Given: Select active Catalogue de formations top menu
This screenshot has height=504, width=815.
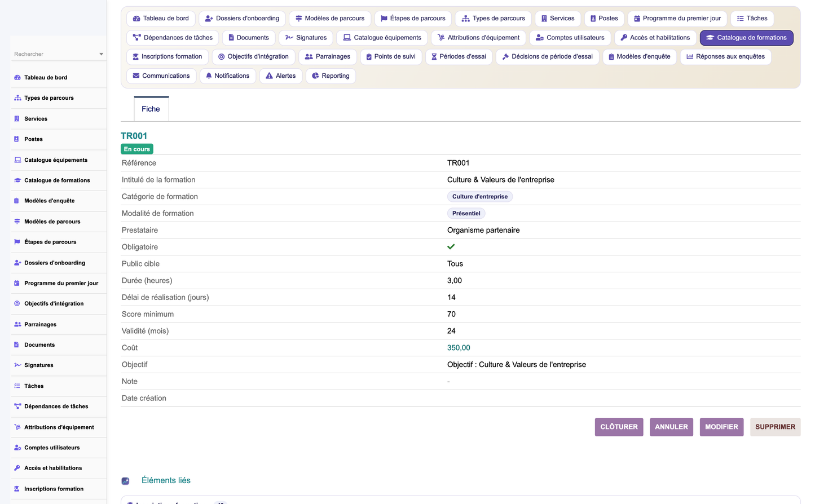Looking at the screenshot, I should coord(746,38).
